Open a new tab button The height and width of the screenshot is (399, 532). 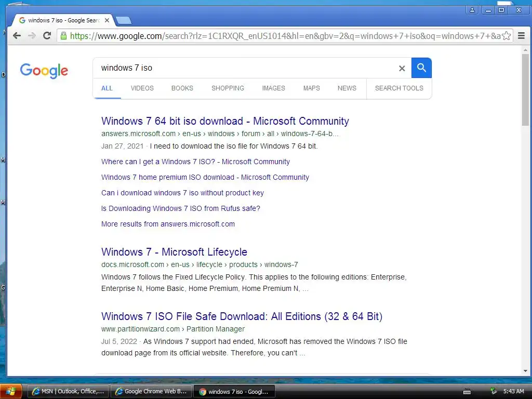click(x=124, y=21)
